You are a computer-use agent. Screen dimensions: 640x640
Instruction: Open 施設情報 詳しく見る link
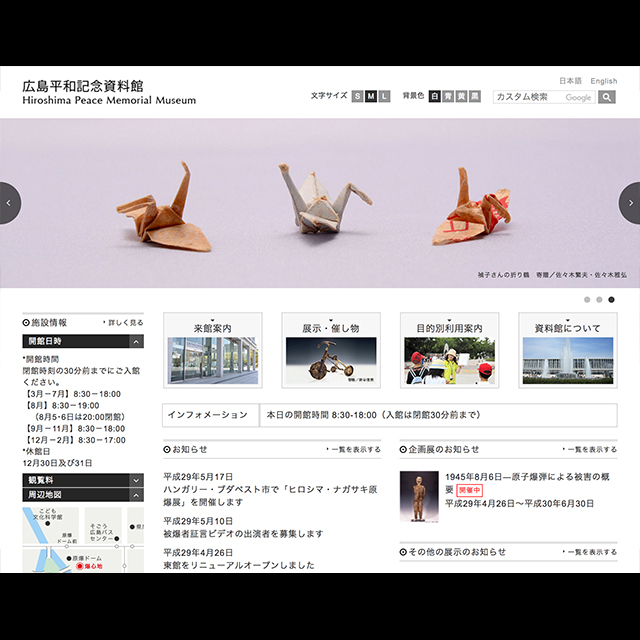point(123,322)
